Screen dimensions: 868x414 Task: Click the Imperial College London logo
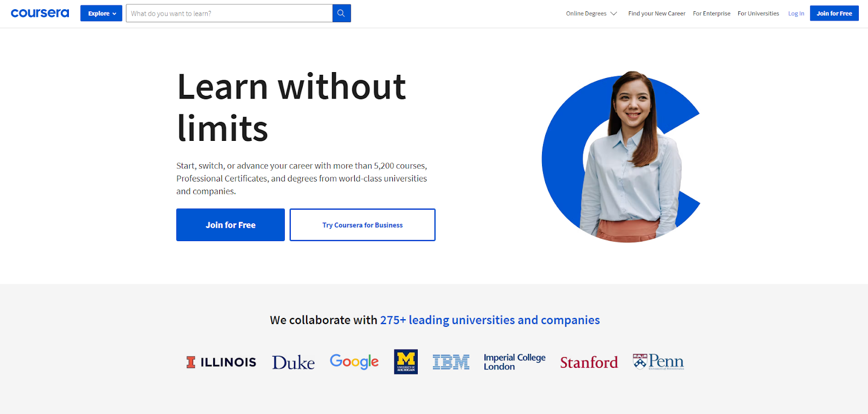coord(514,362)
